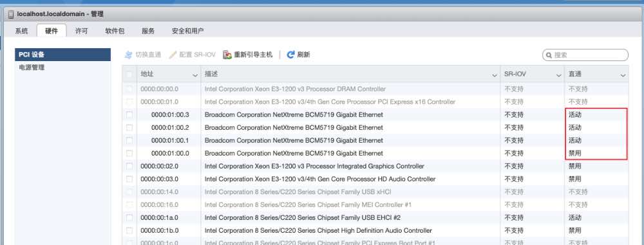Click the magnifier icon in search box
644x245 pixels.
[x=549, y=55]
